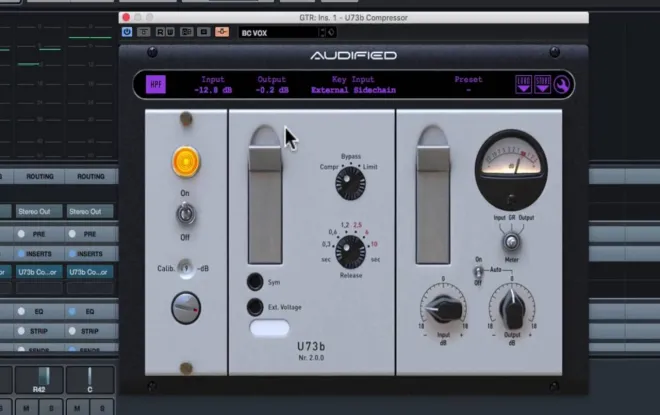The width and height of the screenshot is (660, 415).
Task: Click the preset up/down stepper arrows
Action: 322,32
